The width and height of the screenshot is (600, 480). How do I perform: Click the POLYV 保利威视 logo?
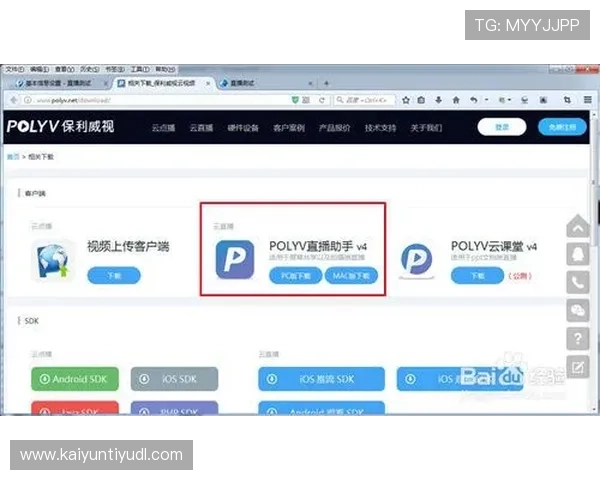pos(60,127)
